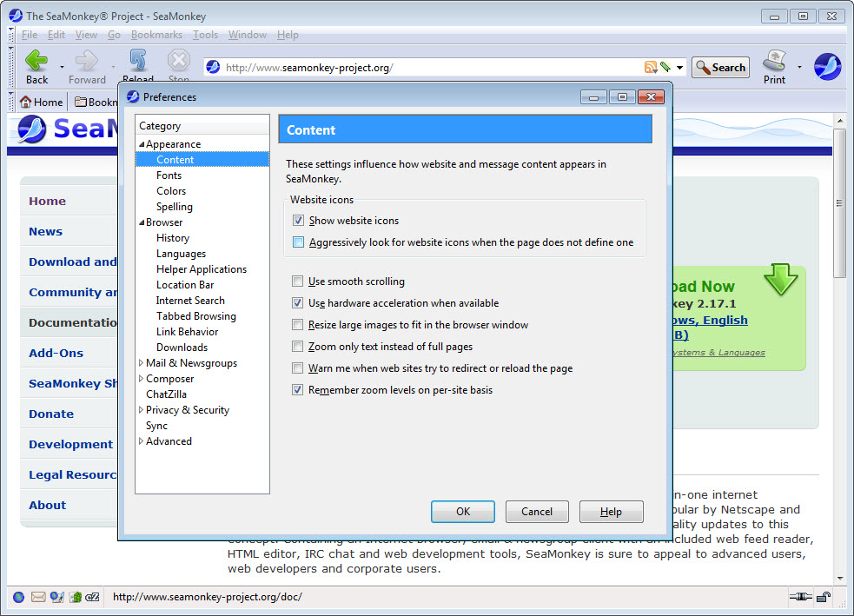The width and height of the screenshot is (854, 616).
Task: Open the About link in the site sidebar
Action: (x=48, y=506)
